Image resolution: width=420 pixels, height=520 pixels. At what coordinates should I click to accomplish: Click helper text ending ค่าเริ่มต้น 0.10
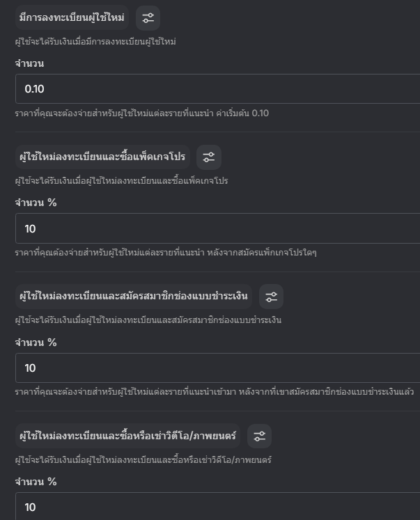pos(142,113)
